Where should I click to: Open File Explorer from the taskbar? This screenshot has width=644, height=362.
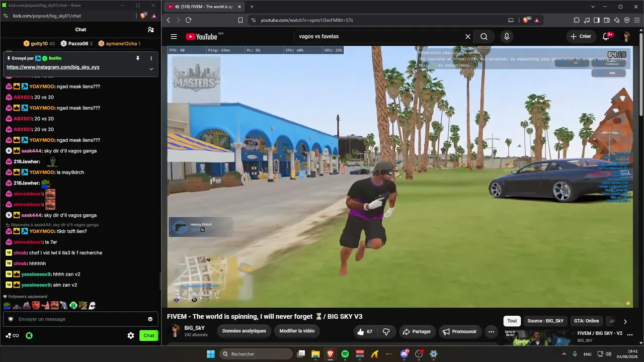click(x=315, y=354)
